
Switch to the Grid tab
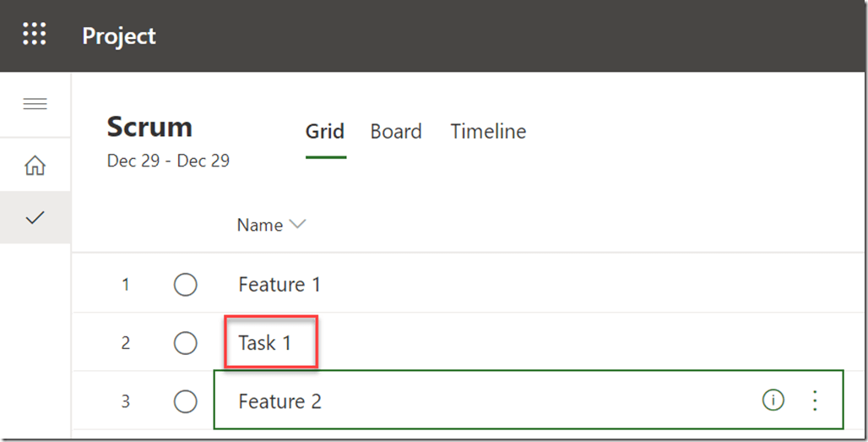pos(325,132)
